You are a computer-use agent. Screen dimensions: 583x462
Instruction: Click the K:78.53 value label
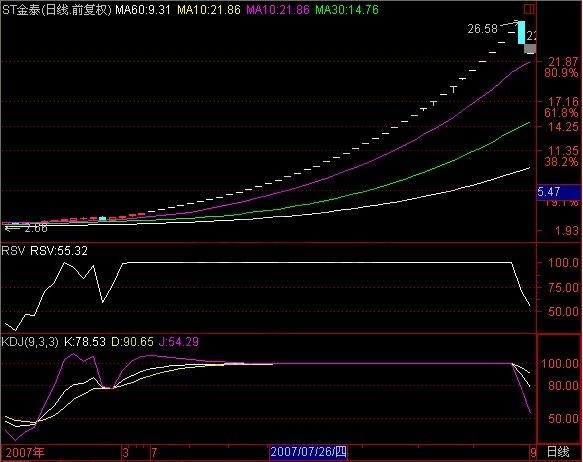coord(85,342)
